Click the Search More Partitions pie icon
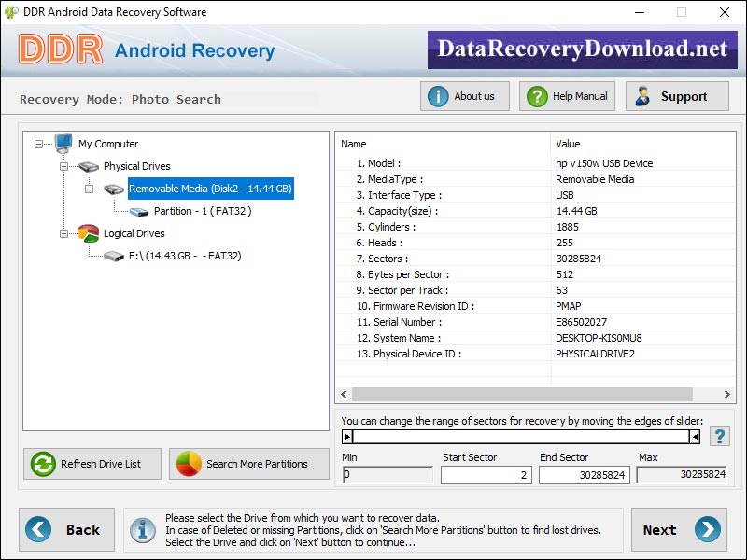Image resolution: width=747 pixels, height=560 pixels. click(190, 464)
